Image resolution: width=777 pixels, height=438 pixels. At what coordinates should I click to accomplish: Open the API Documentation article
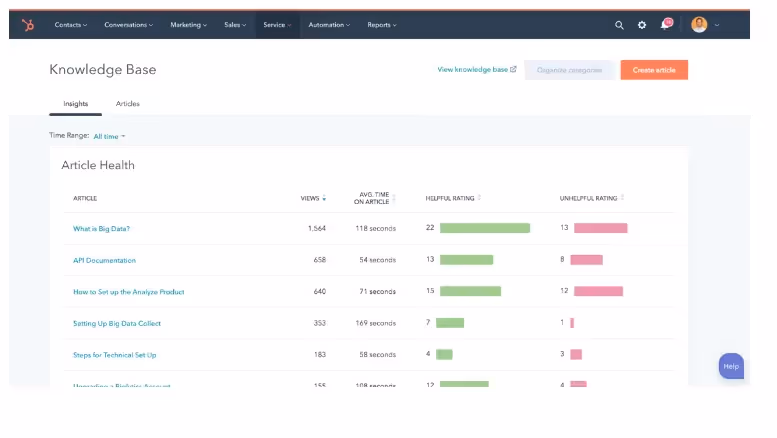pos(104,260)
